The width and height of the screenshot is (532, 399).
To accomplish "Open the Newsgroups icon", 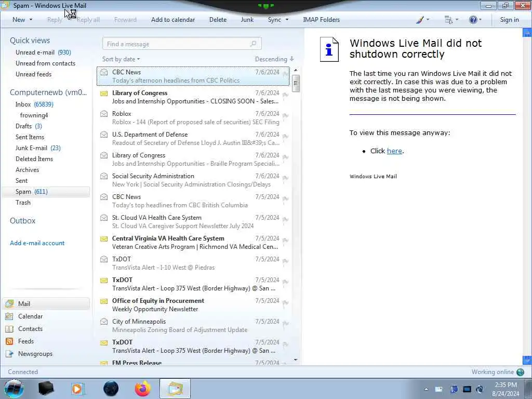I will 9,354.
